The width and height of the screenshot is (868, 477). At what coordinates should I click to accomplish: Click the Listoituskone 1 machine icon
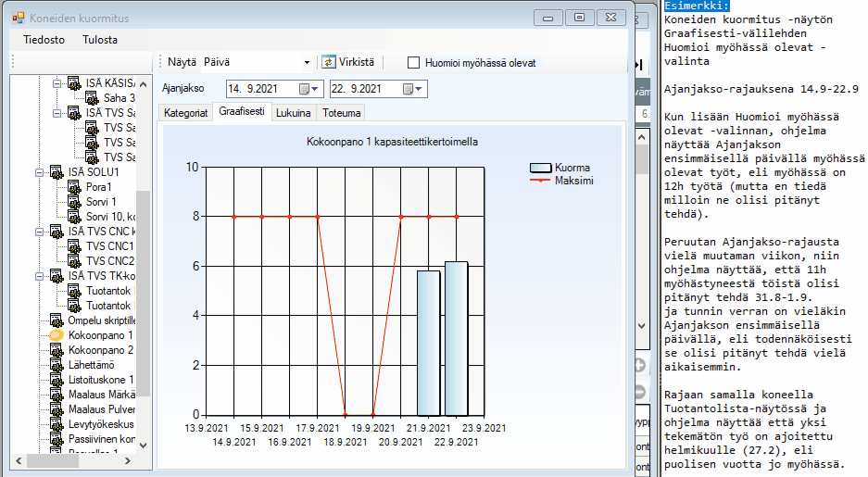click(57, 380)
